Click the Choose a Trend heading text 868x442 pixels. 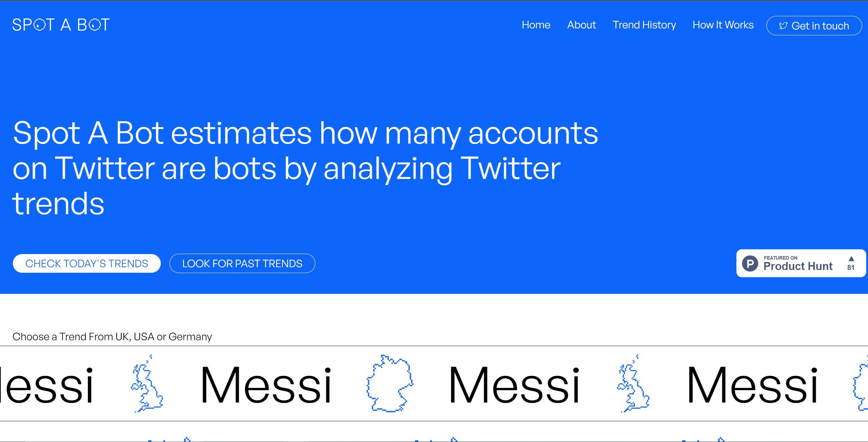[x=112, y=336]
